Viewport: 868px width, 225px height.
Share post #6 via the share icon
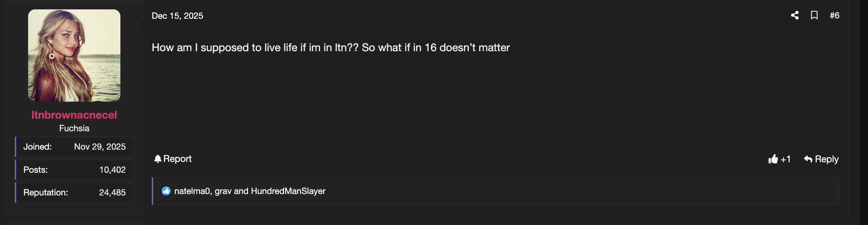(x=795, y=15)
